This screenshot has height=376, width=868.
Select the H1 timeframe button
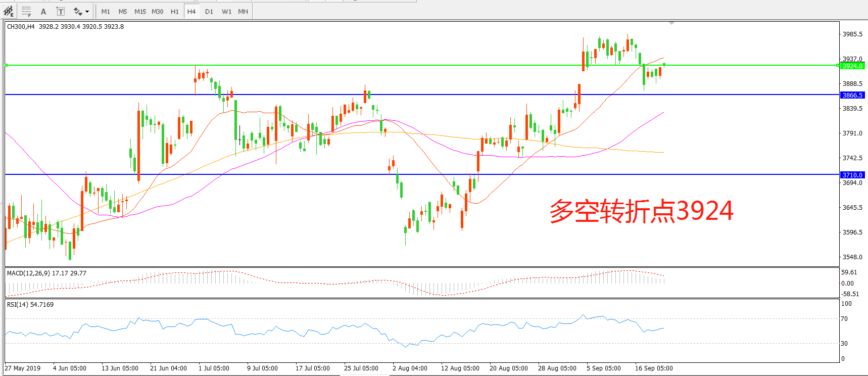pyautogui.click(x=175, y=11)
